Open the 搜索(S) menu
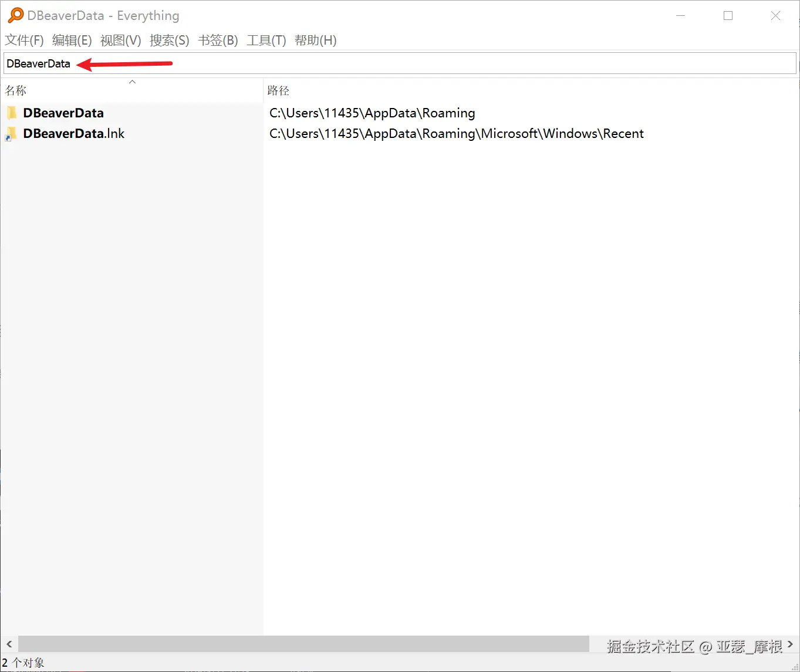Image resolution: width=800 pixels, height=672 pixels. click(170, 40)
